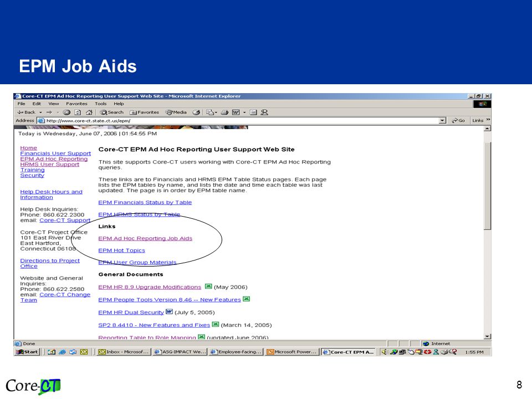Viewport: 532px width, 399px height.
Task: Click the scrollbar down arrow
Action: [487, 336]
